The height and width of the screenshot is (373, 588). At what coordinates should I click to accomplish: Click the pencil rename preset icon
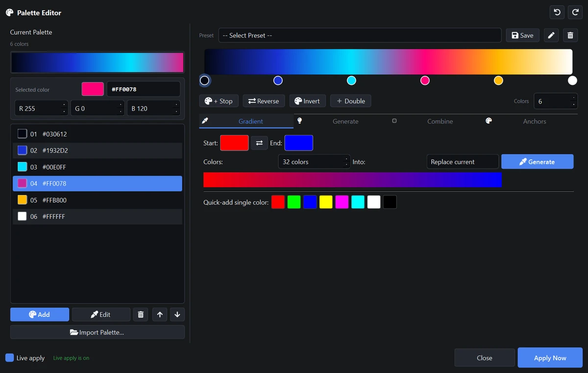[x=551, y=35]
